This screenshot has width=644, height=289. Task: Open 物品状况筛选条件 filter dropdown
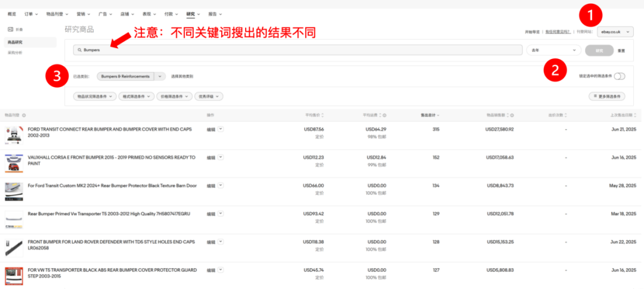(95, 97)
